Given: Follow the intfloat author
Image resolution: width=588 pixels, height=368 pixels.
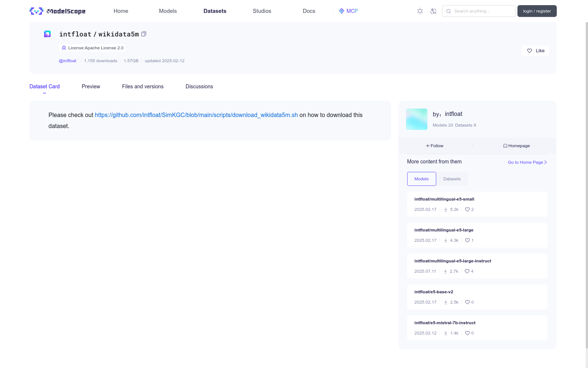Looking at the screenshot, I should [435, 146].
